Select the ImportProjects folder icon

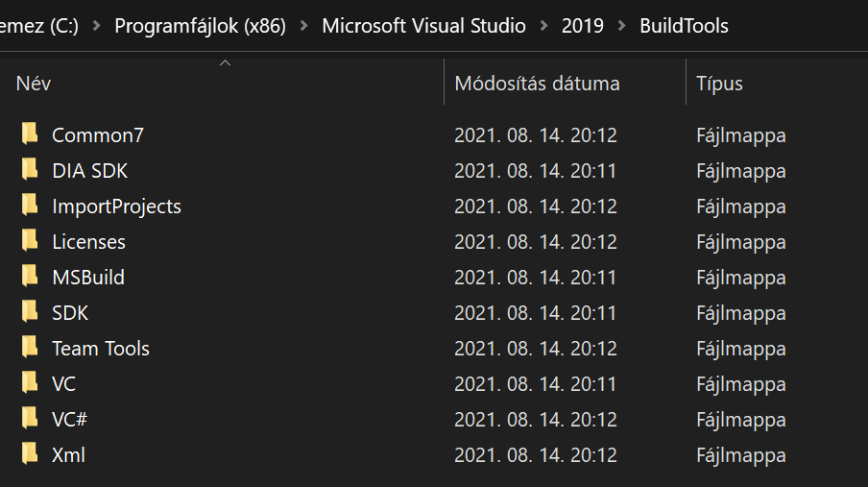pyautogui.click(x=30, y=205)
